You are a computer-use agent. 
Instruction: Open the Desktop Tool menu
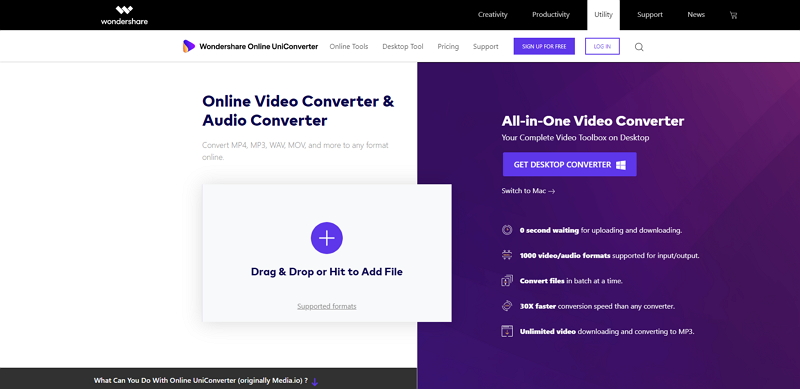coord(403,46)
